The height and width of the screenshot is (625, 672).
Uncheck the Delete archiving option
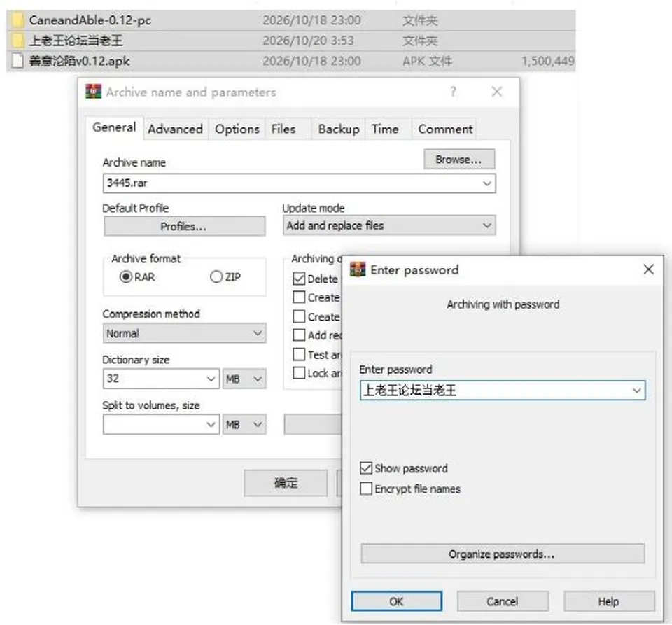point(299,279)
